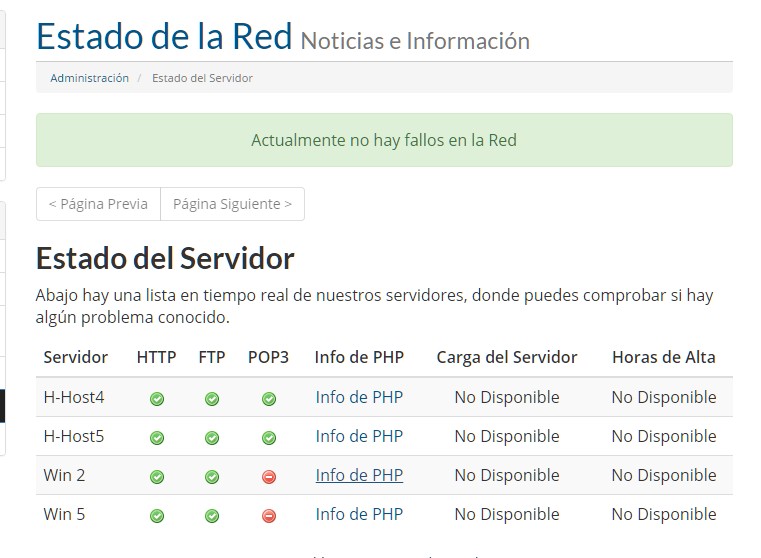Open the Administración breadcrumb link
761x558 pixels.
[90, 78]
